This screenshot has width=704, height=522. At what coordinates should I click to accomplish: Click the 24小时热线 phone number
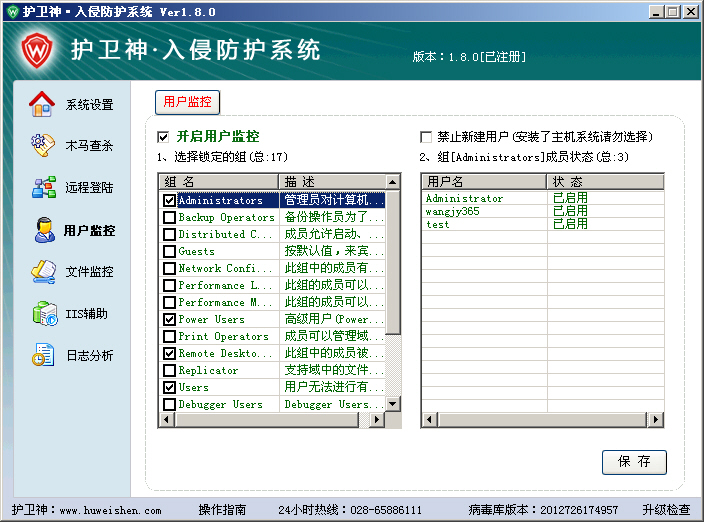pos(386,510)
